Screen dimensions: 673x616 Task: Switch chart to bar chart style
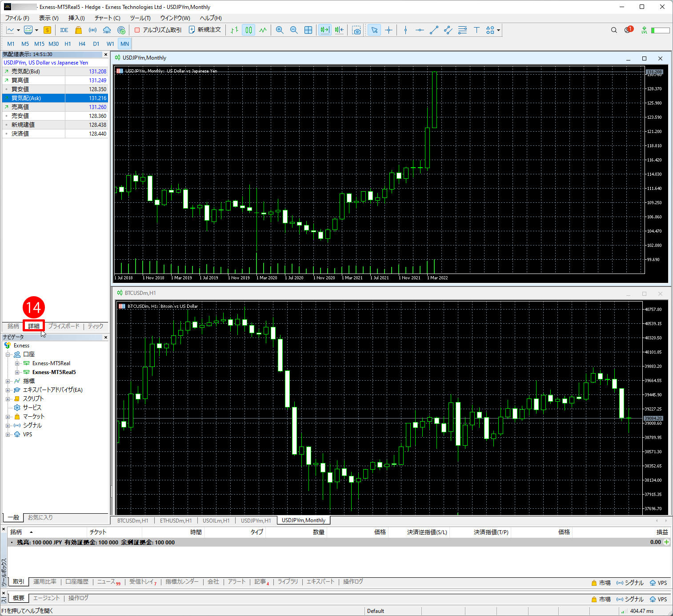click(234, 30)
